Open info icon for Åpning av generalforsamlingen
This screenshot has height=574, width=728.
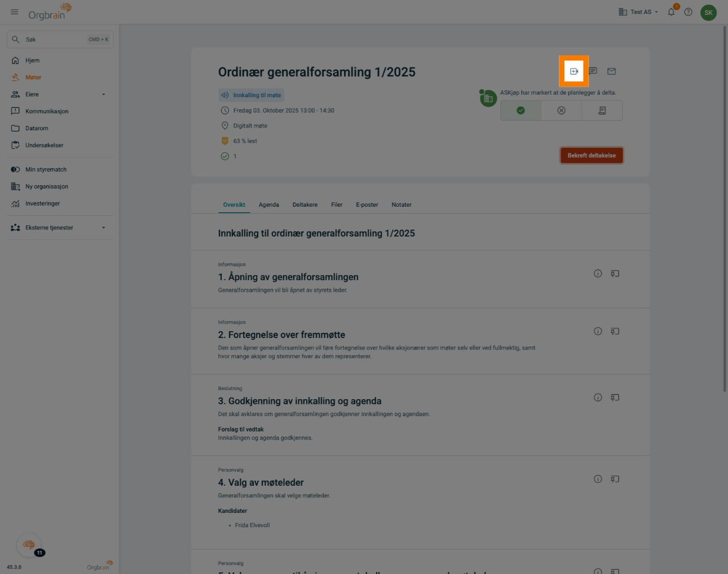pos(598,274)
